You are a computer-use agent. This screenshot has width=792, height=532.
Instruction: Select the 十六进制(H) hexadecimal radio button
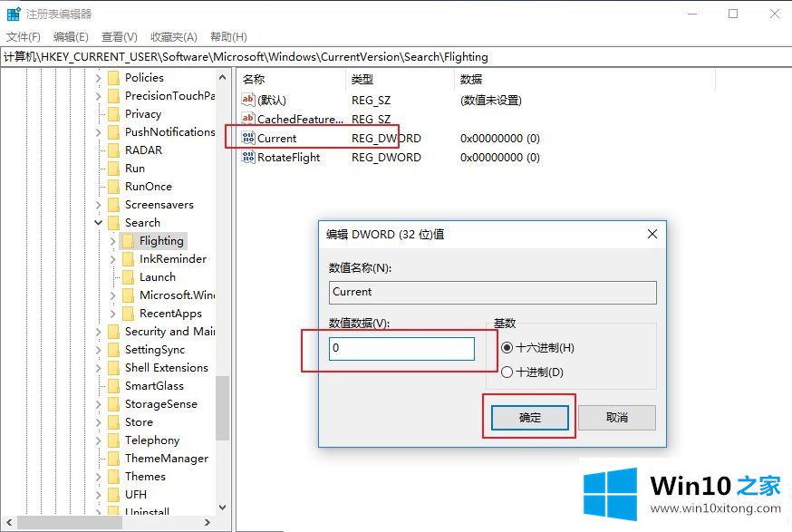pyautogui.click(x=507, y=348)
